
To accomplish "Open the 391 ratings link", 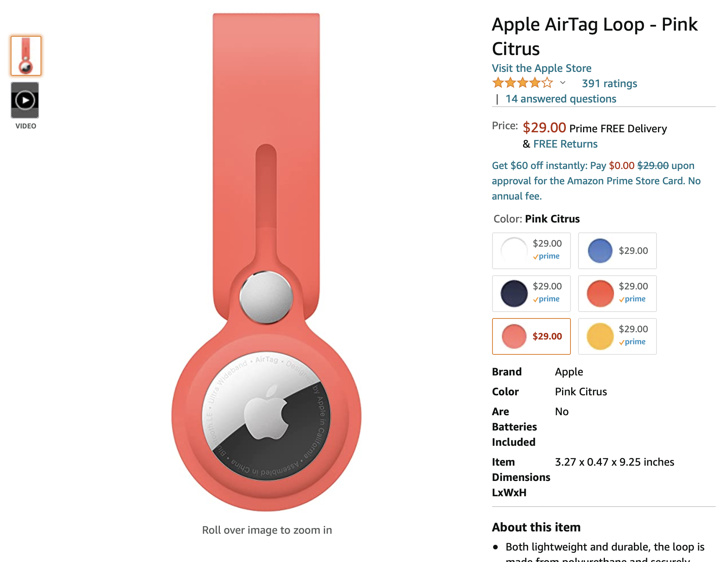I will coord(609,83).
